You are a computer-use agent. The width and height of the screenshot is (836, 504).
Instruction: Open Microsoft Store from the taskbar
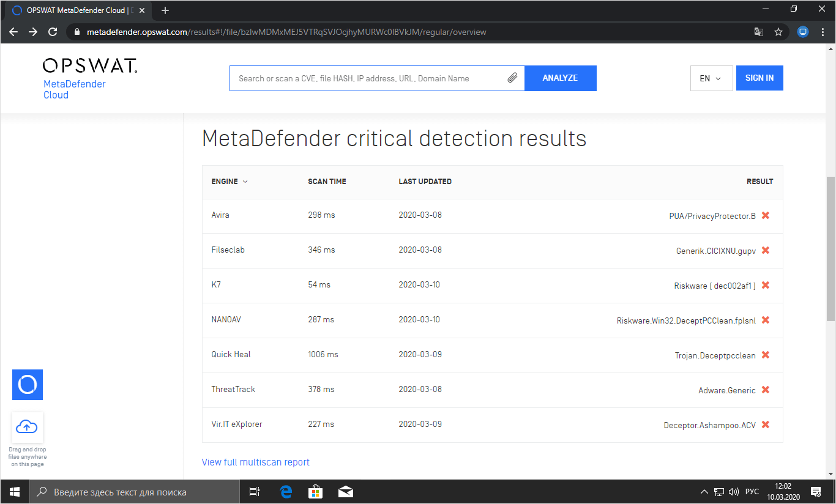316,492
